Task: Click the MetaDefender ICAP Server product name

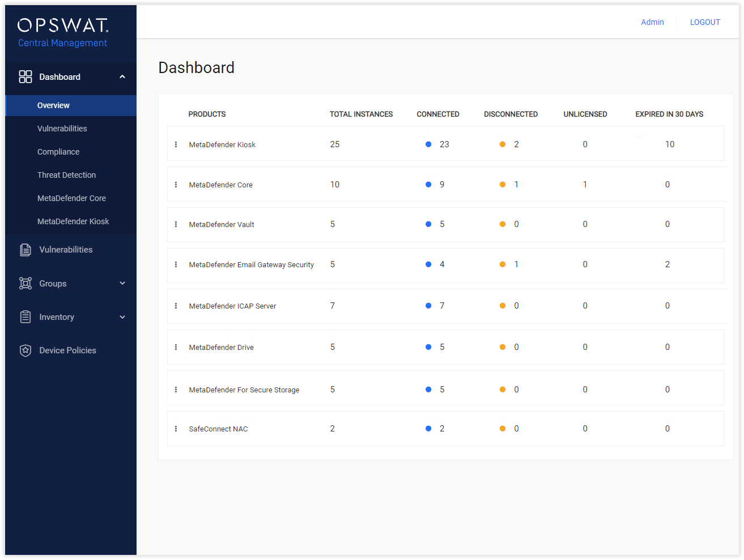Action: coord(232,306)
